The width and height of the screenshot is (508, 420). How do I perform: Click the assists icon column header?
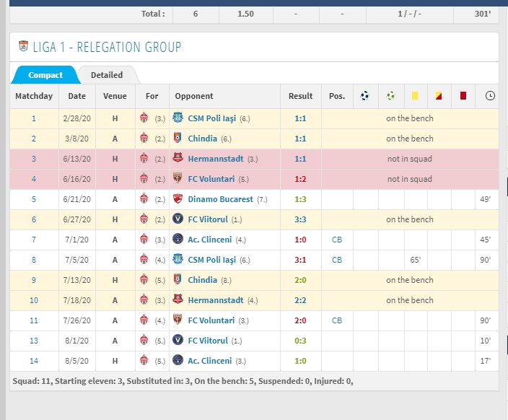[390, 96]
